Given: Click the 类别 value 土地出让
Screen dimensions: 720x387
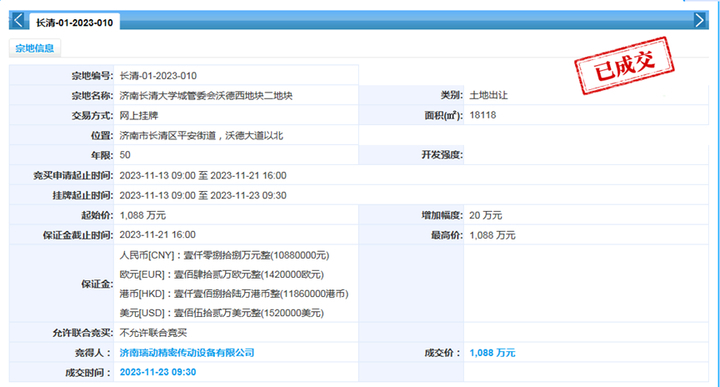Looking at the screenshot, I should click(x=489, y=95).
